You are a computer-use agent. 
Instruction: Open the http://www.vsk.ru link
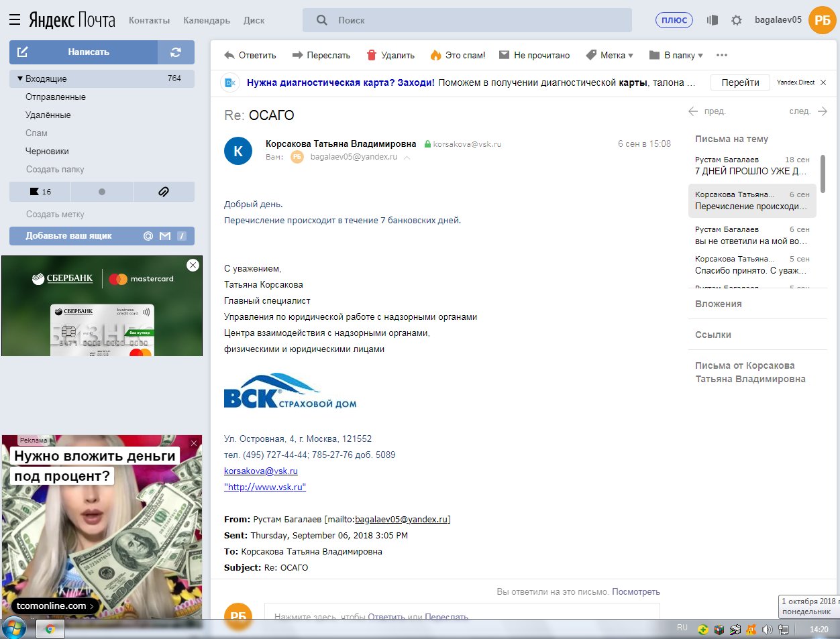pos(265,487)
